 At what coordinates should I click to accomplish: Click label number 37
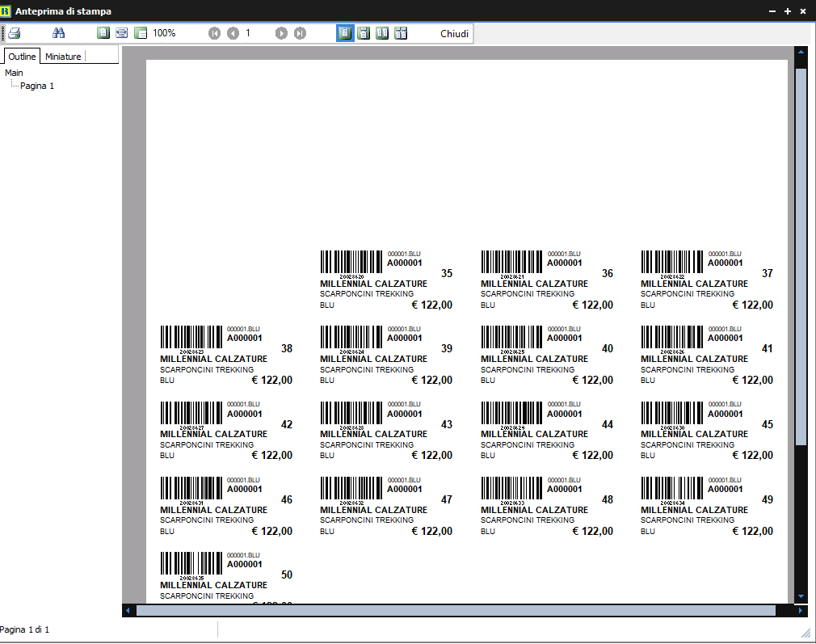[767, 273]
